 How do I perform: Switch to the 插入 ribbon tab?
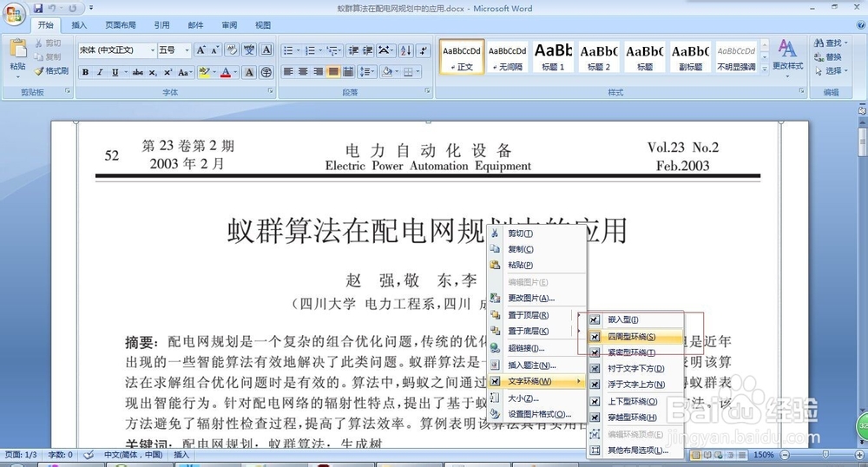tap(79, 25)
